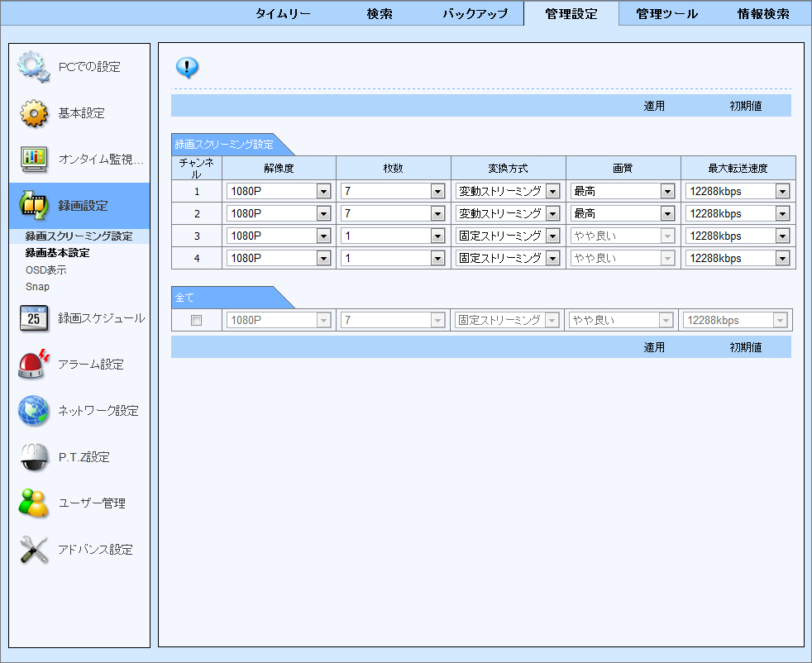Switch to the 管理ツール tab
The image size is (812, 663).
tap(666, 12)
